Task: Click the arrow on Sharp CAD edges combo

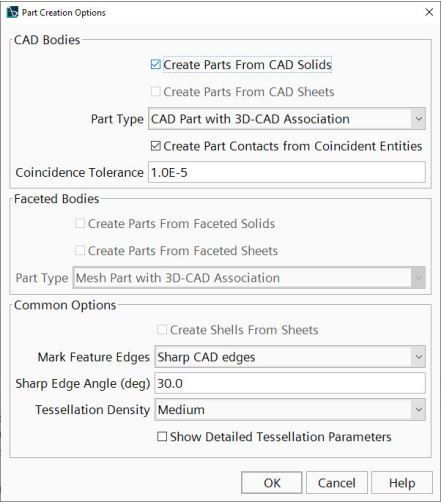Action: point(419,357)
